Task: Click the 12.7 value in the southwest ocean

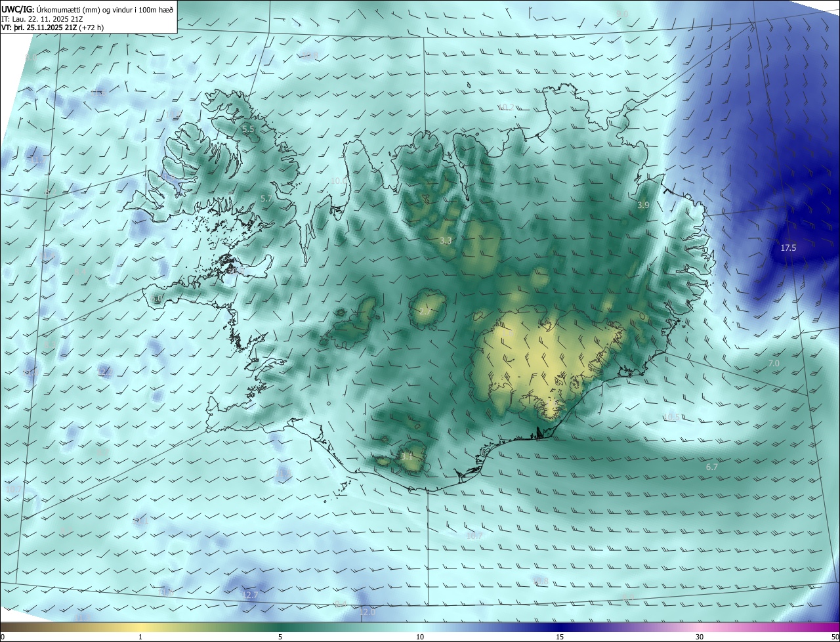Action: click(x=250, y=595)
